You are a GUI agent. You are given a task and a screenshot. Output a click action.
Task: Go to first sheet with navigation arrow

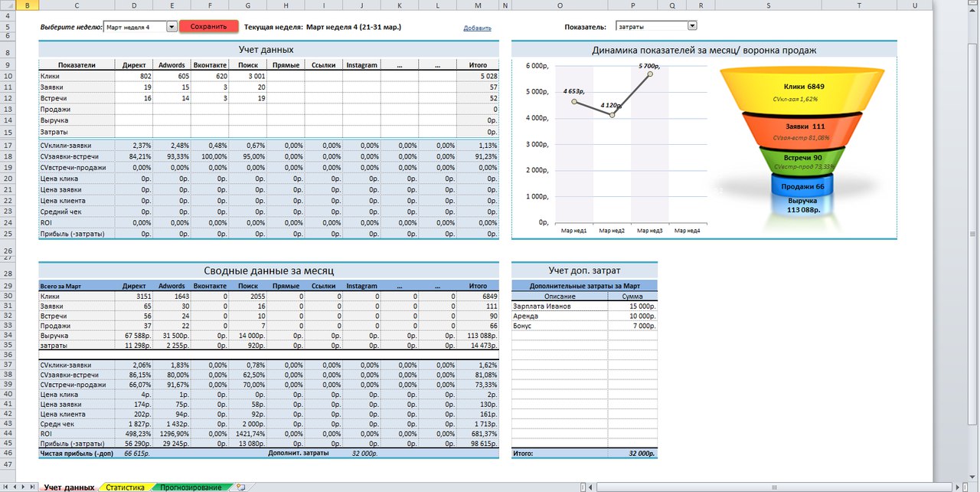point(5,487)
